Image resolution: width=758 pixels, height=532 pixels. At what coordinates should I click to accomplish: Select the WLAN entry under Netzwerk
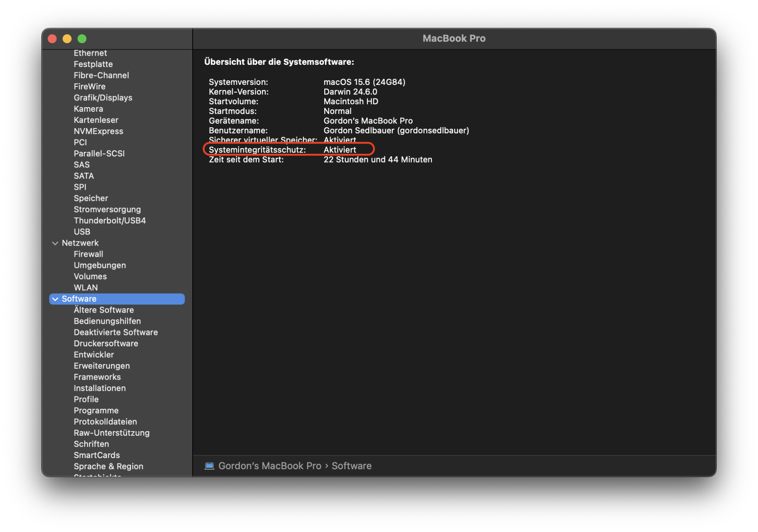[x=86, y=287]
